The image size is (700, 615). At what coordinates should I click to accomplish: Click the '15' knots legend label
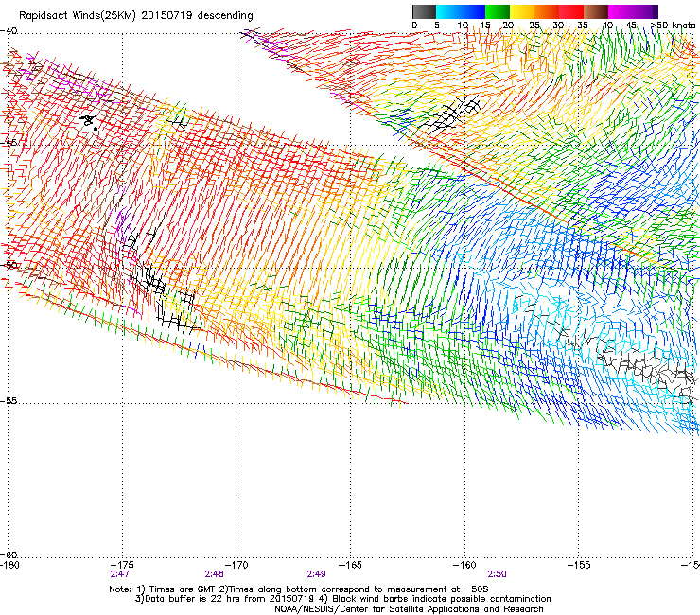click(x=485, y=26)
